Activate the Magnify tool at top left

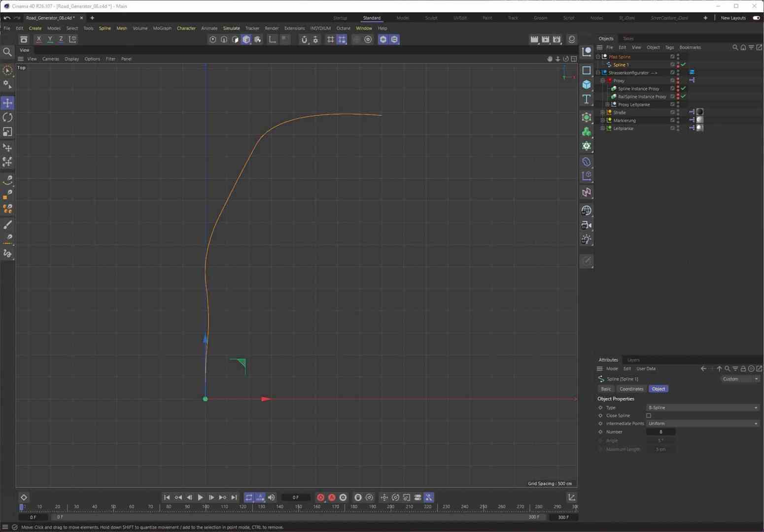click(7, 52)
